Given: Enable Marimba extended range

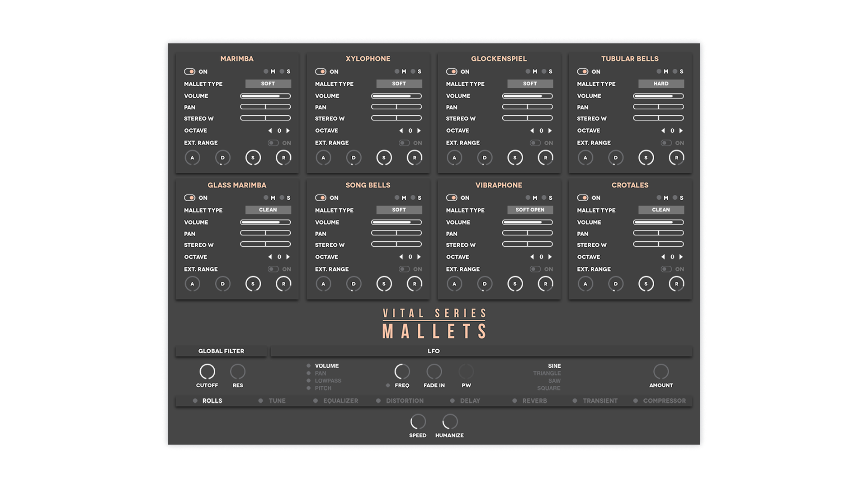Looking at the screenshot, I should click(x=273, y=143).
